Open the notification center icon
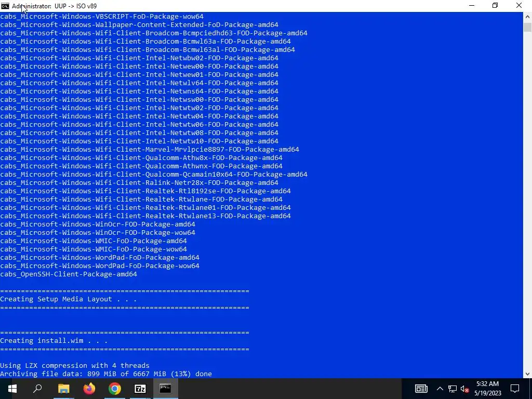Image resolution: width=532 pixels, height=399 pixels. click(515, 389)
